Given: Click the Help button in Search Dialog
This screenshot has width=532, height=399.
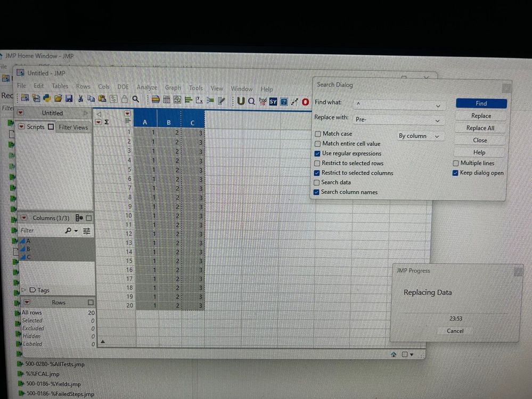Looking at the screenshot, I should 479,152.
